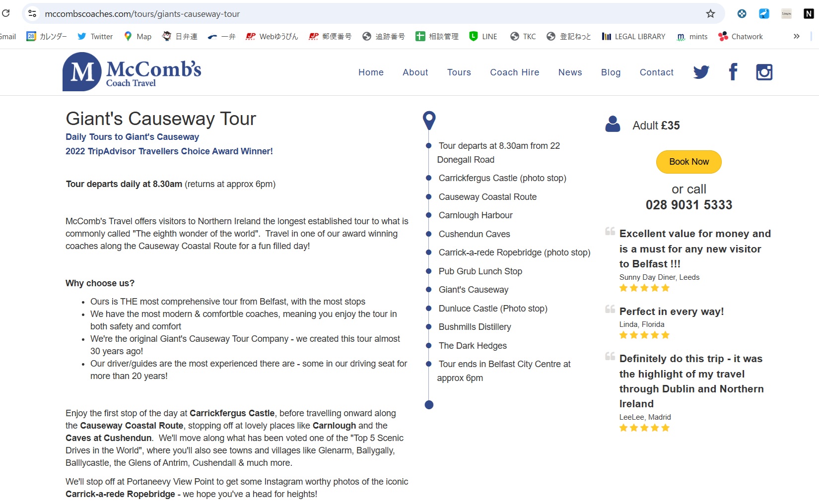The height and width of the screenshot is (504, 819).
Task: Open McComb's Instagram icon
Action: click(764, 72)
